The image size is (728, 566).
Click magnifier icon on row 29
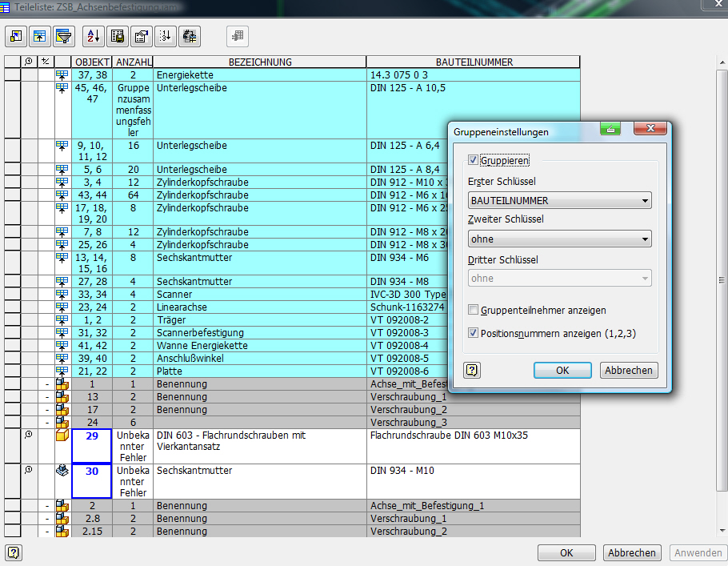[x=29, y=435]
